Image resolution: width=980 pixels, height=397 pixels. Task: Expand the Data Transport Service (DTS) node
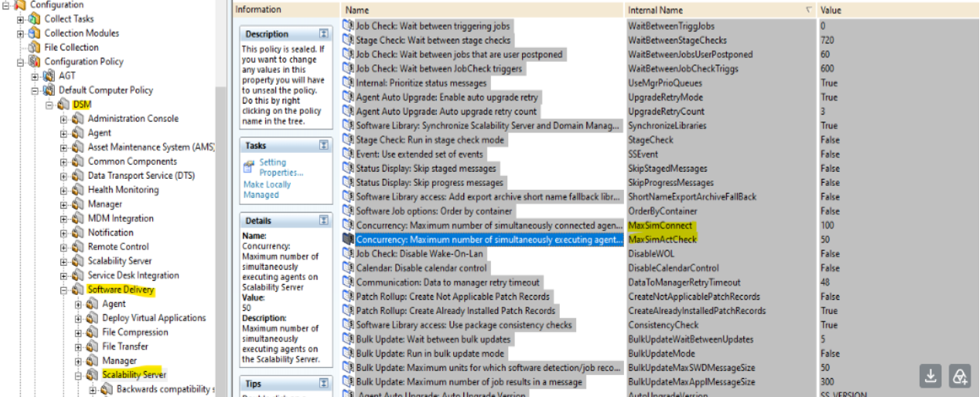point(64,176)
